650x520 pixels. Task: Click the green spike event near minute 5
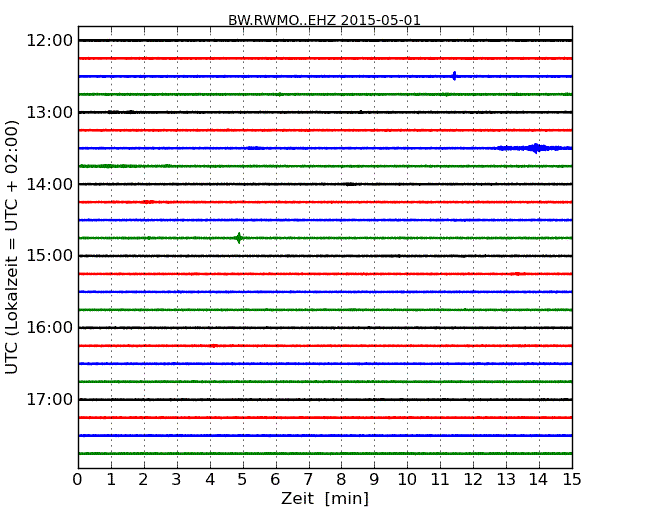(239, 238)
